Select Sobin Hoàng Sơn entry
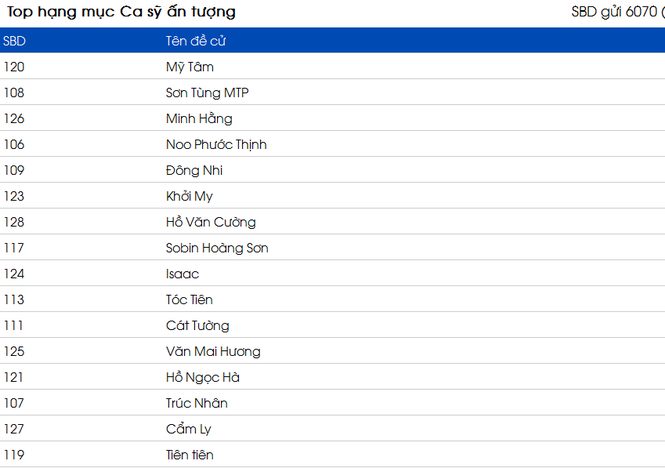 pyautogui.click(x=217, y=248)
